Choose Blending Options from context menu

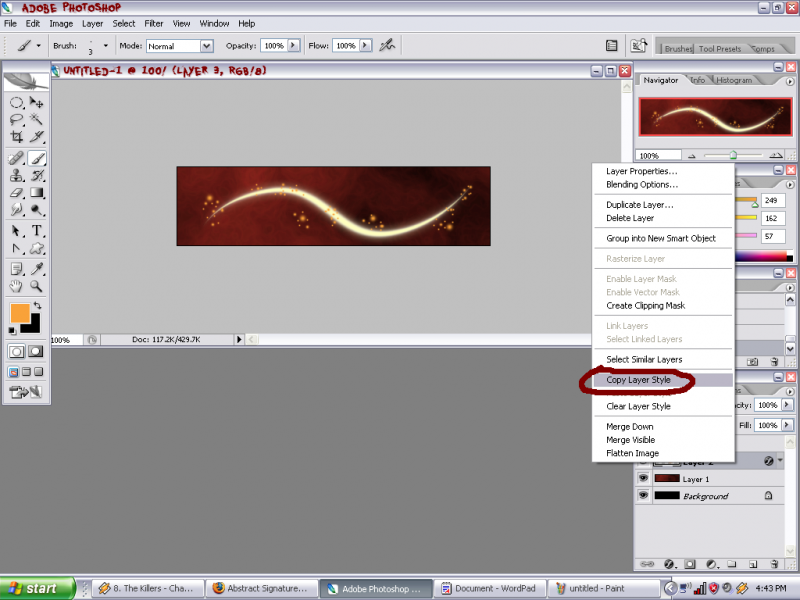click(642, 184)
